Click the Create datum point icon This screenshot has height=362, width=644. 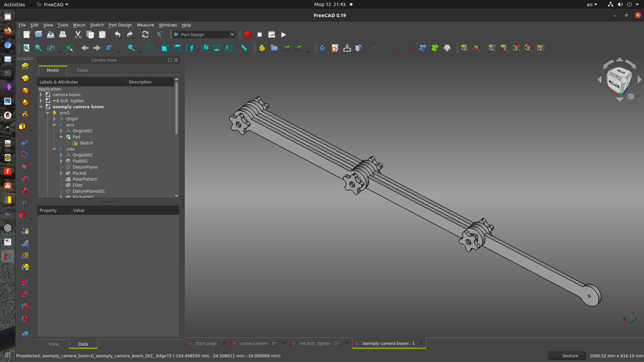pyautogui.click(x=374, y=48)
